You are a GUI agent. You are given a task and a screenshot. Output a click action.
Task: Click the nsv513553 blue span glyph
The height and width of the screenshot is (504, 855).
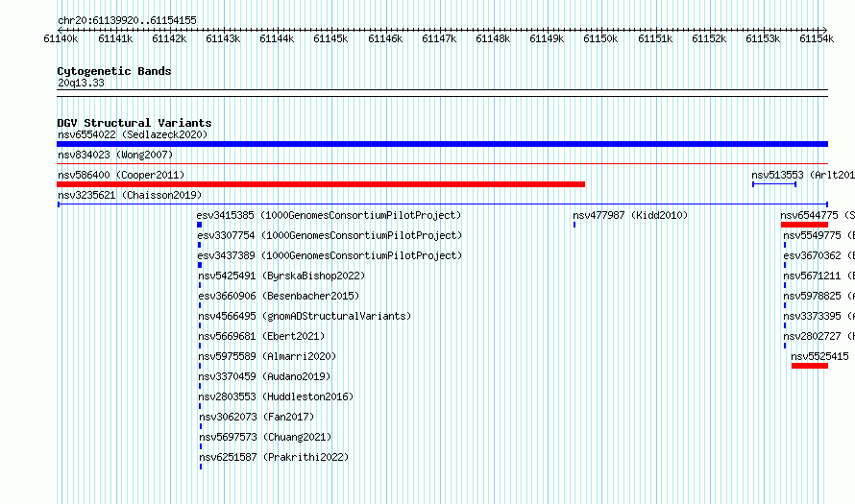pyautogui.click(x=774, y=184)
